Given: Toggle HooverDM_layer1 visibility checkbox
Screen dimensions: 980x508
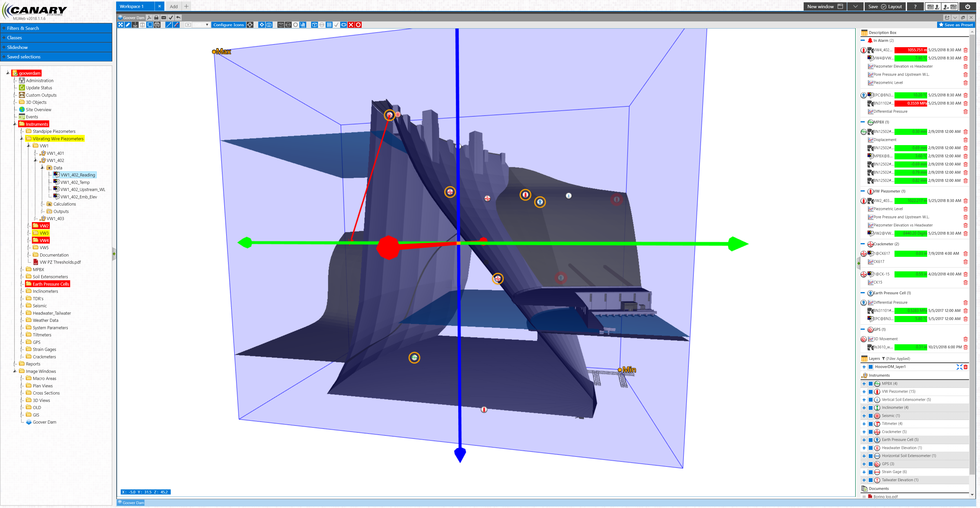Looking at the screenshot, I should tap(871, 367).
